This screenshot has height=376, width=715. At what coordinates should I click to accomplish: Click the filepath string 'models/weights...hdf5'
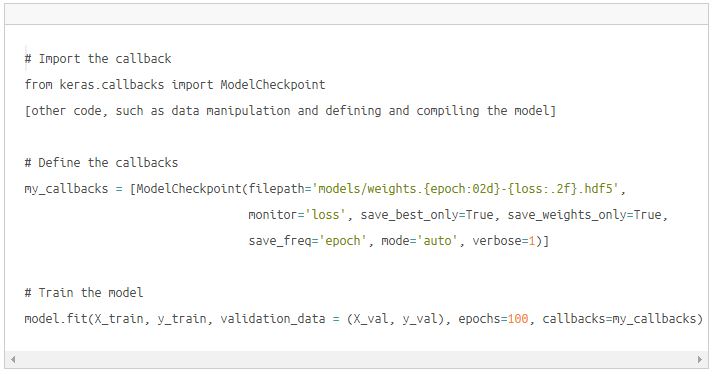click(x=465, y=189)
